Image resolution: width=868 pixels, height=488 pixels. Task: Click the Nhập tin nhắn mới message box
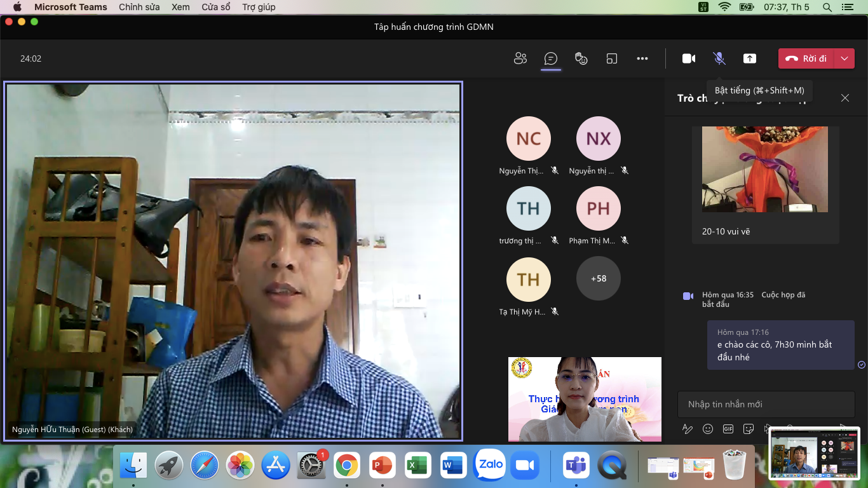[766, 404]
